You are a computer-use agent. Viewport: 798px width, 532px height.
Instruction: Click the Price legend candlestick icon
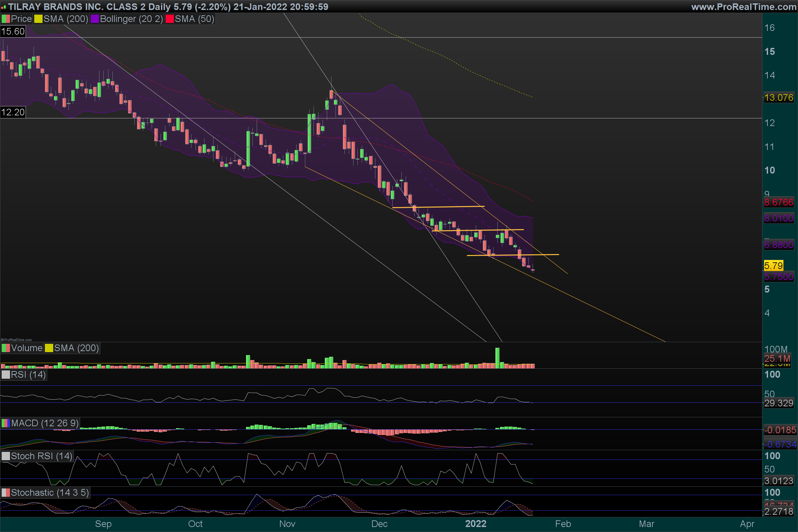(6, 19)
